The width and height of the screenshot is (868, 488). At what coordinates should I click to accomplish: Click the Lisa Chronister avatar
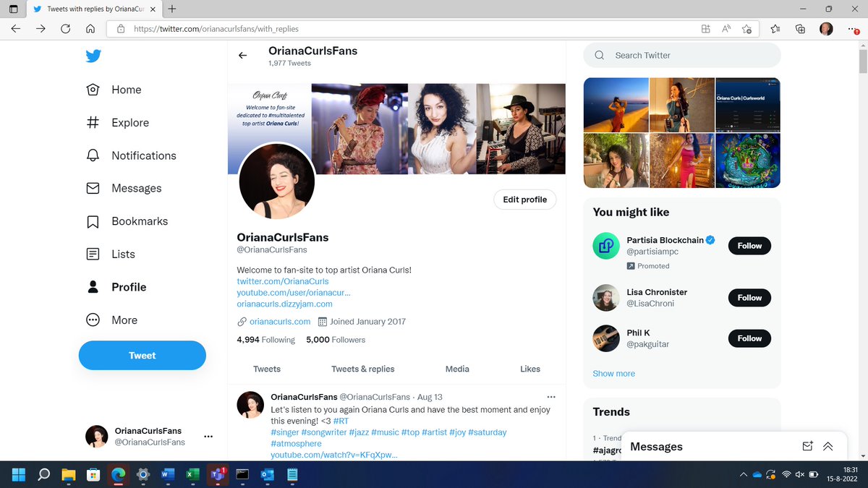click(x=605, y=298)
